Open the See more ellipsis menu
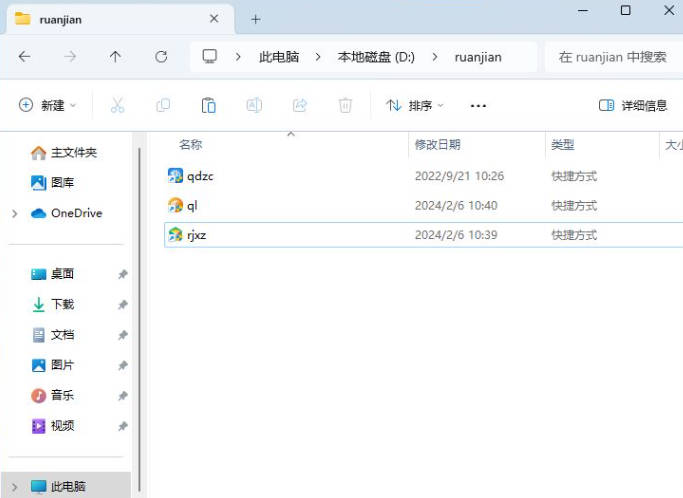This screenshot has height=498, width=683. click(478, 106)
